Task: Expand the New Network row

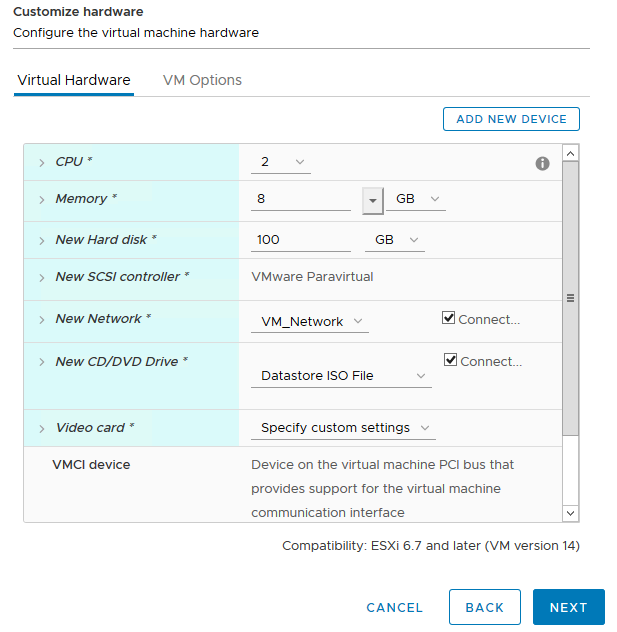Action: [x=42, y=319]
